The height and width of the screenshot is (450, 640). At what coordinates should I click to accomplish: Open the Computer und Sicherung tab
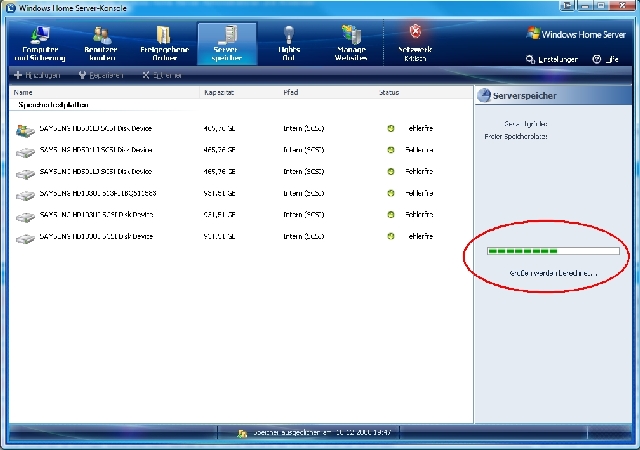[39, 44]
